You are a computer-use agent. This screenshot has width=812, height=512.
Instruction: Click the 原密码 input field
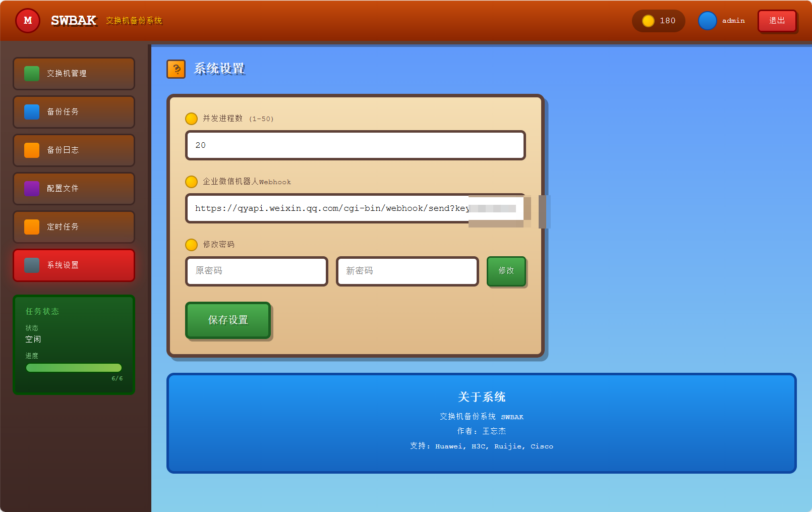[256, 271]
